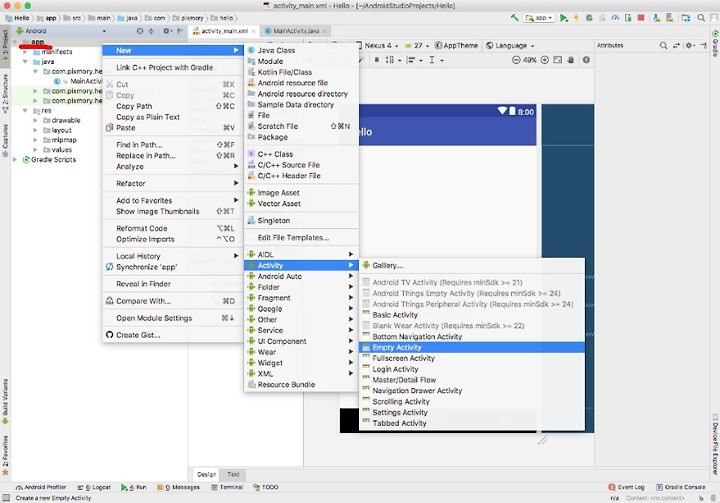Open the Favorites side panel
The height and width of the screenshot is (503, 720).
pos(5,455)
